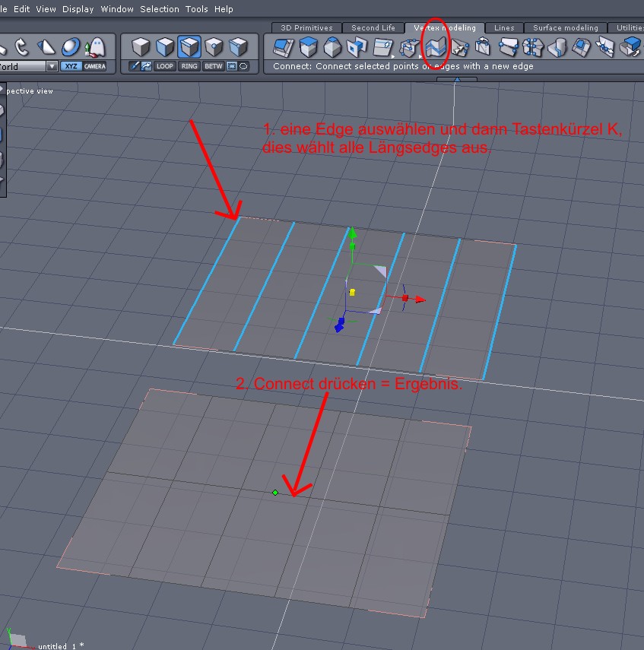
Task: Click the 'untitled 1 *' document label
Action: click(x=61, y=646)
